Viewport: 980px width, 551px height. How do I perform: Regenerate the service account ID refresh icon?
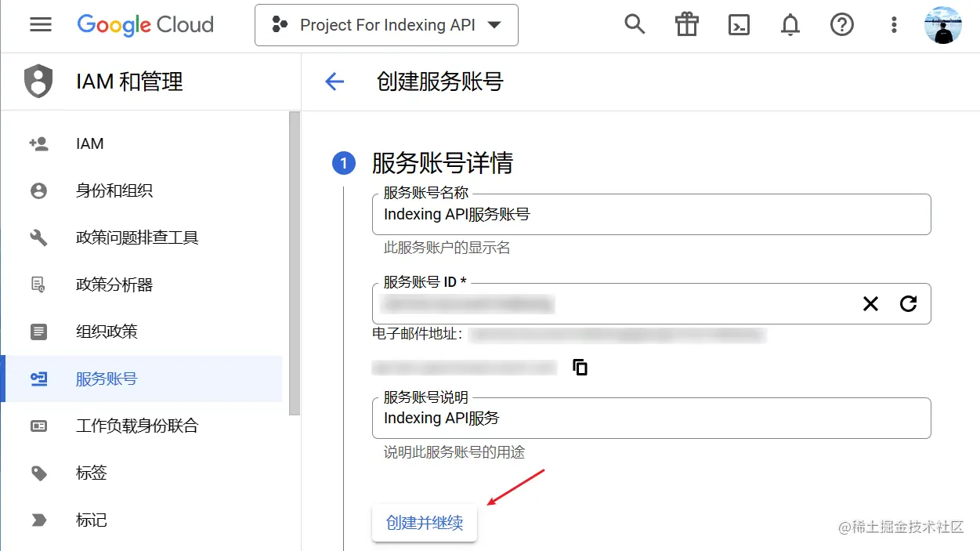click(908, 304)
